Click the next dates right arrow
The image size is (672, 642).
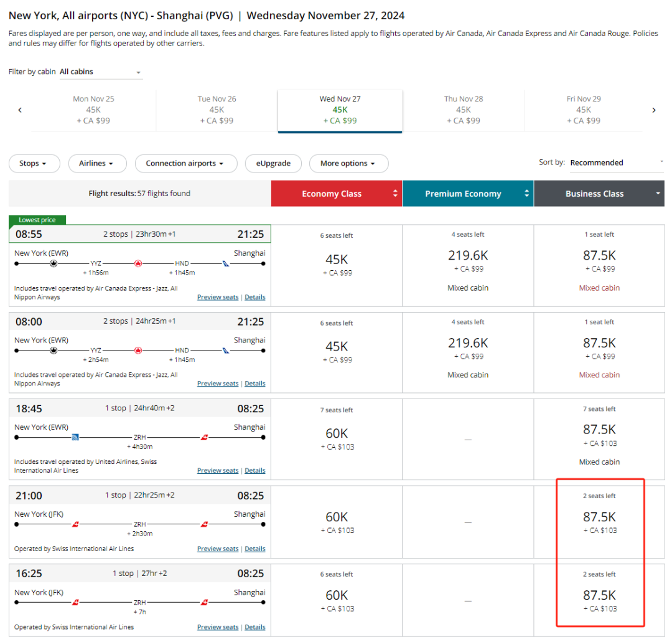pyautogui.click(x=653, y=110)
